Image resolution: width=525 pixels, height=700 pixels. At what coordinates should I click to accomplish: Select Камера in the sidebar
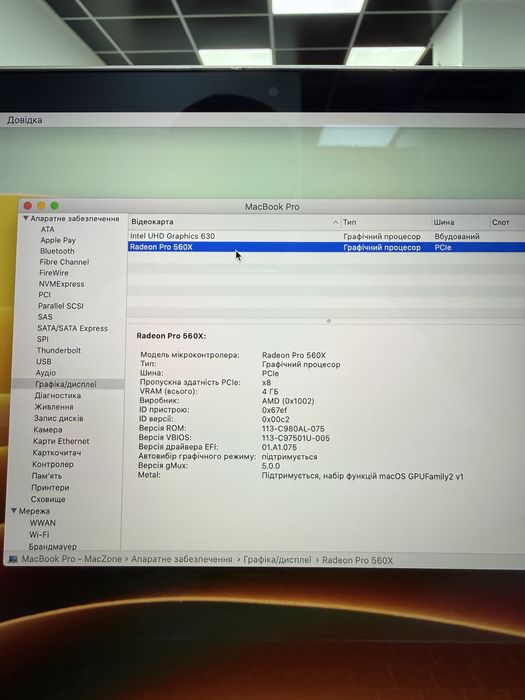pos(48,429)
